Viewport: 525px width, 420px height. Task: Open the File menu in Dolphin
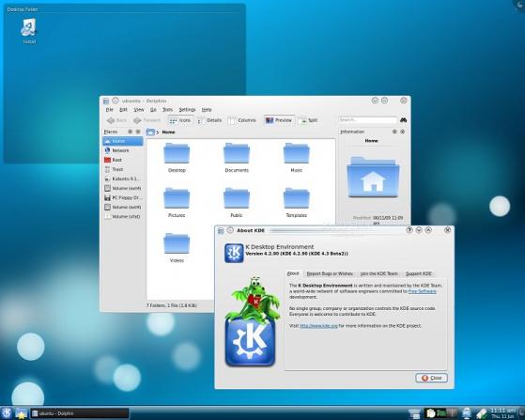(x=110, y=110)
